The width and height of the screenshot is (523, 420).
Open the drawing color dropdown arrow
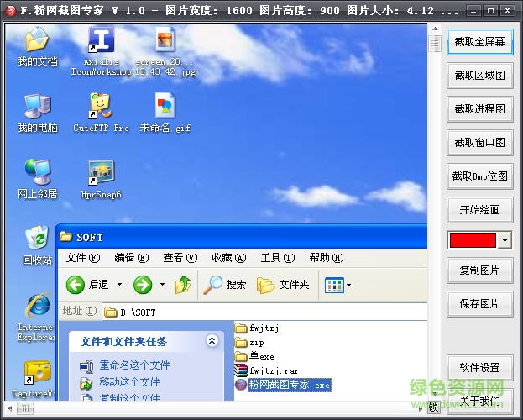tap(505, 240)
